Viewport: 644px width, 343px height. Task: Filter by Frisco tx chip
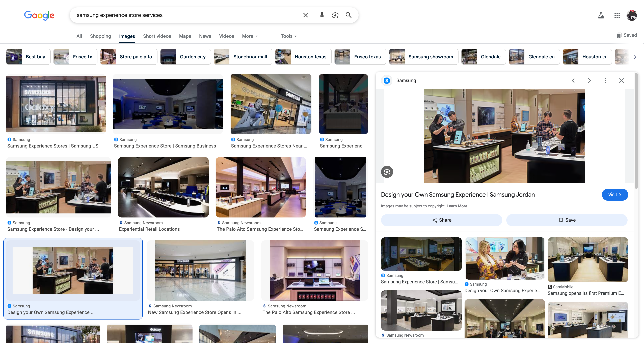point(75,57)
